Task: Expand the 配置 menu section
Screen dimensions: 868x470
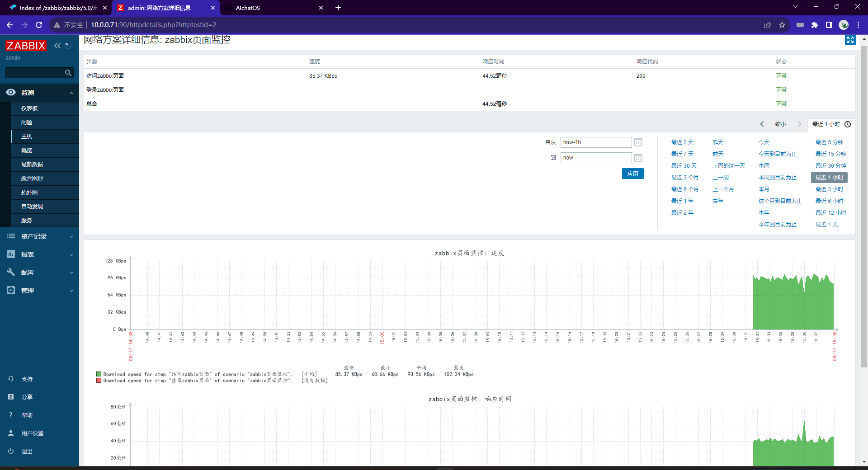Action: pos(71,273)
